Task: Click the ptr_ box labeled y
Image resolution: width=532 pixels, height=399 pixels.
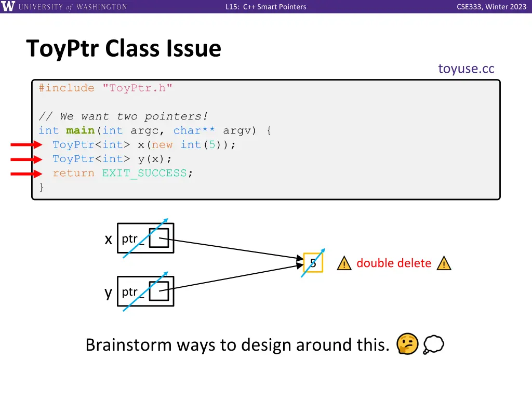Action: (145, 291)
